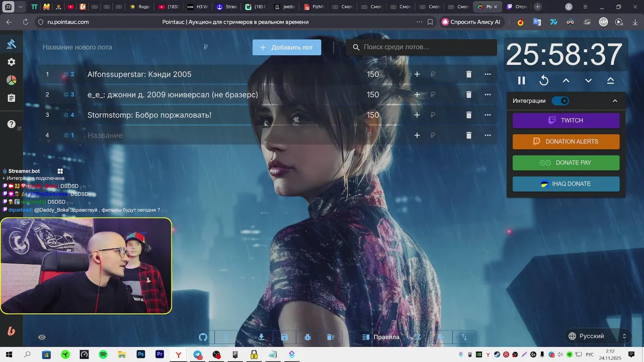The width and height of the screenshot is (644, 362).
Task: Toggle the Интеграции switch
Action: 560,101
